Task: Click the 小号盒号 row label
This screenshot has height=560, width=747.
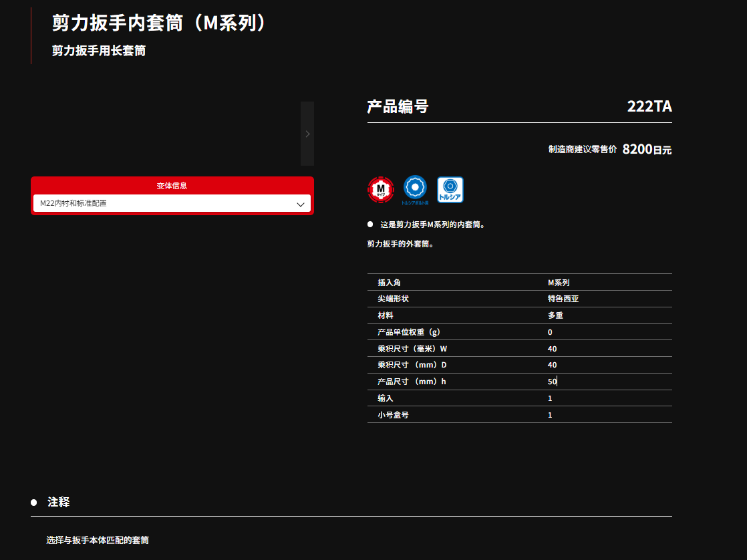Action: (393, 415)
